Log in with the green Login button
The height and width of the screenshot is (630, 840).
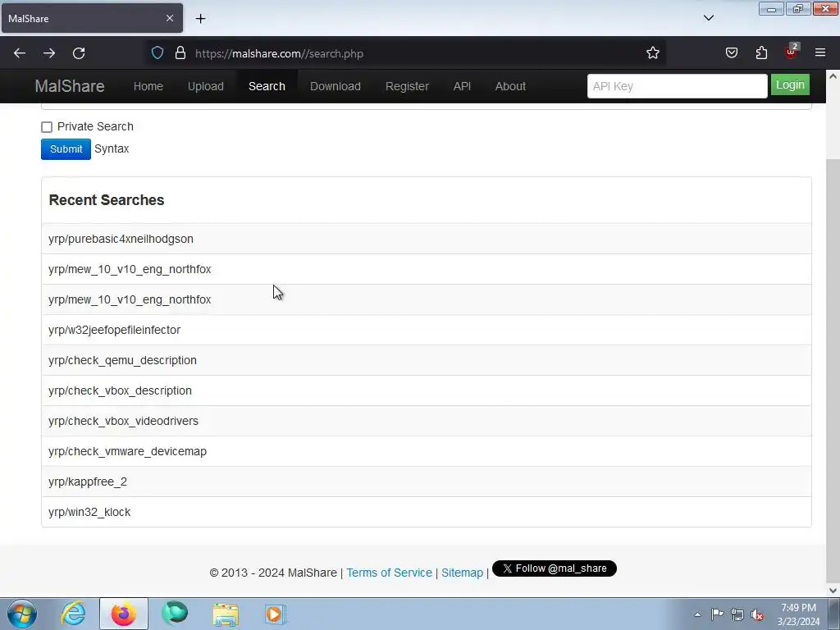[x=790, y=85]
